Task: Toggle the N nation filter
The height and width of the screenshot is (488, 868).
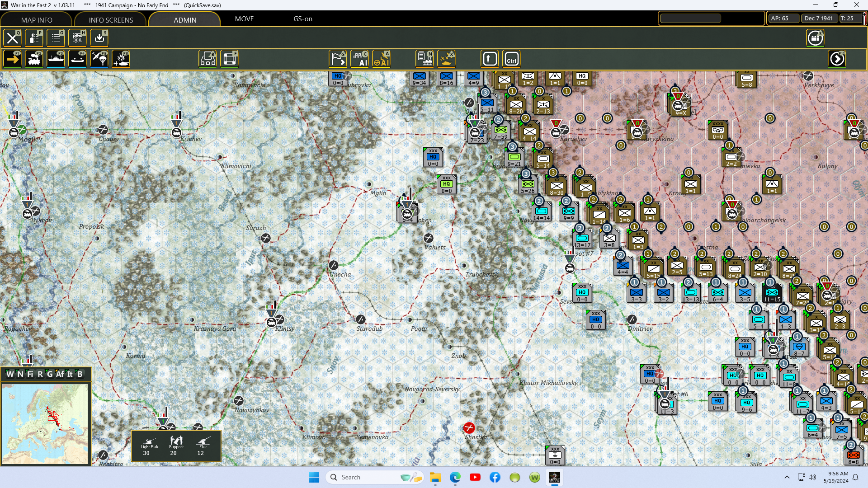Action: point(20,374)
